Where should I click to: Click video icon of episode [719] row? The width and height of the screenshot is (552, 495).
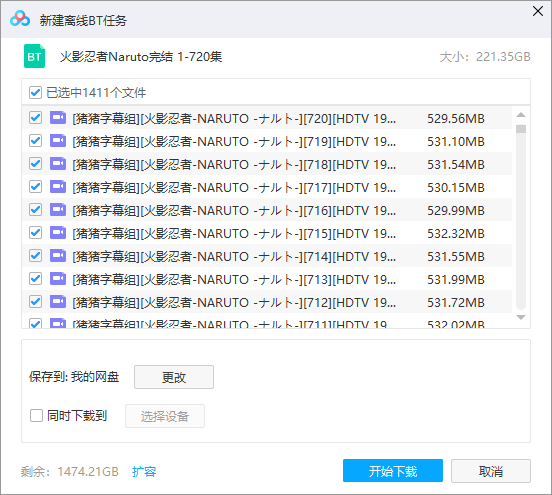point(58,141)
